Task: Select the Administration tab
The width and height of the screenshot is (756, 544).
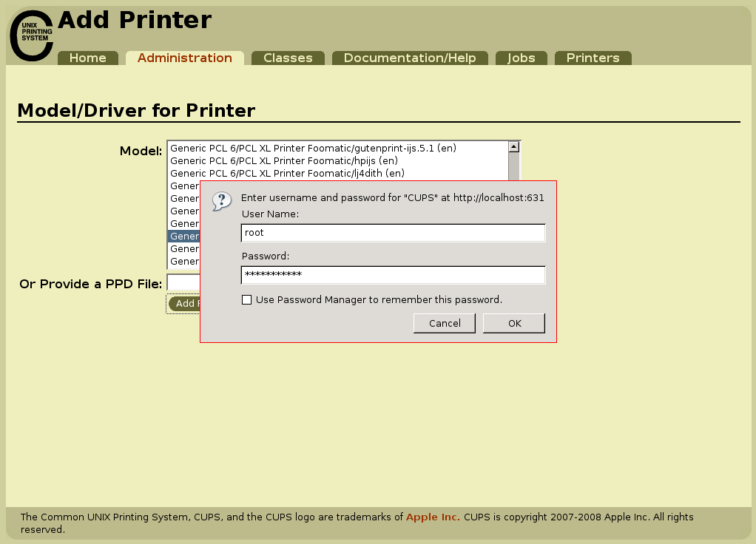Action: 184,57
